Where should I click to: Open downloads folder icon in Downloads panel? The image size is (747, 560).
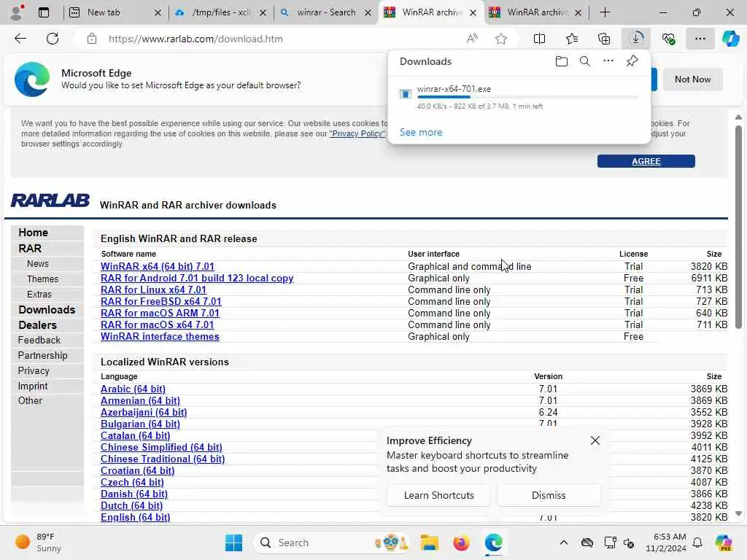click(x=562, y=61)
